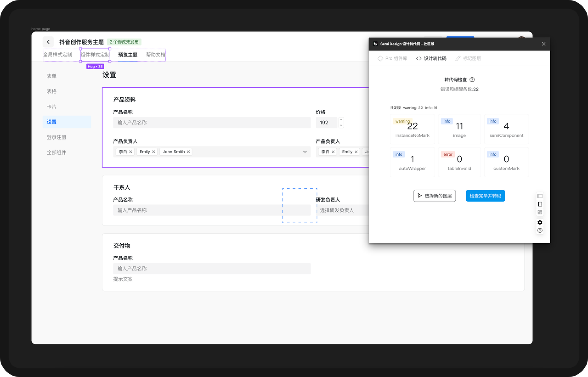Select the narrow panel layout icon
This screenshot has height=377, width=588.
click(540, 204)
